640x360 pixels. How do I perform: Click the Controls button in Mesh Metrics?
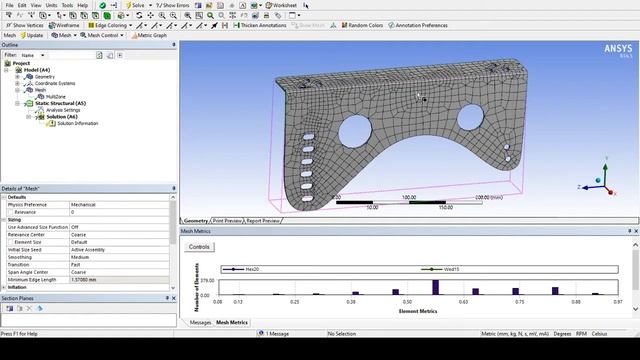[x=199, y=247]
